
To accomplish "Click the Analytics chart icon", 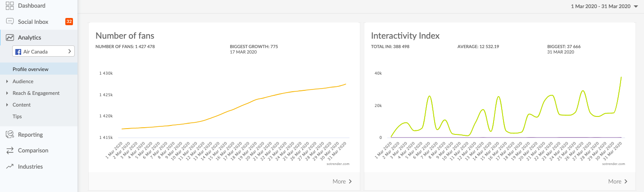I will 9,38.
